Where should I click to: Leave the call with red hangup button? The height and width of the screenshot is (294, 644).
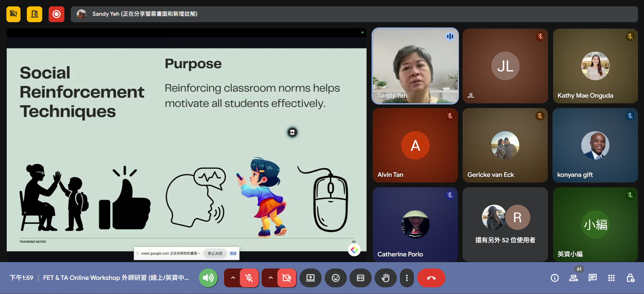coord(431,278)
